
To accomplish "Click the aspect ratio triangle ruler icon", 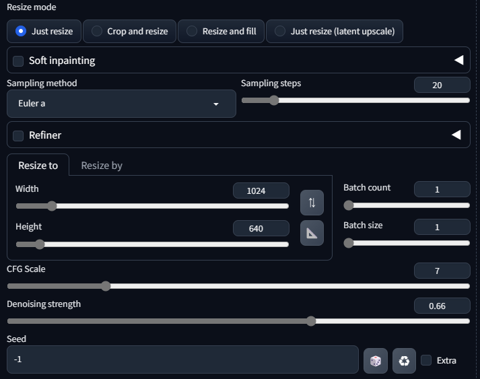I will 312,233.
